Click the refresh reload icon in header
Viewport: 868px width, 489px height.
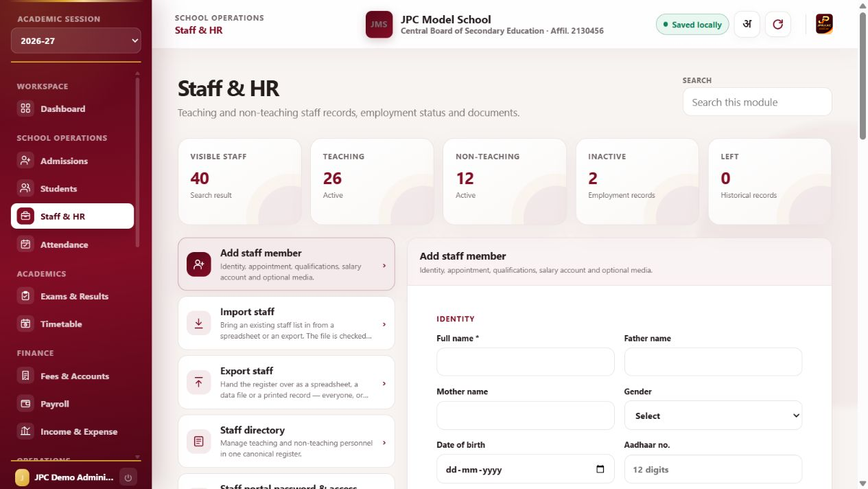coord(777,24)
